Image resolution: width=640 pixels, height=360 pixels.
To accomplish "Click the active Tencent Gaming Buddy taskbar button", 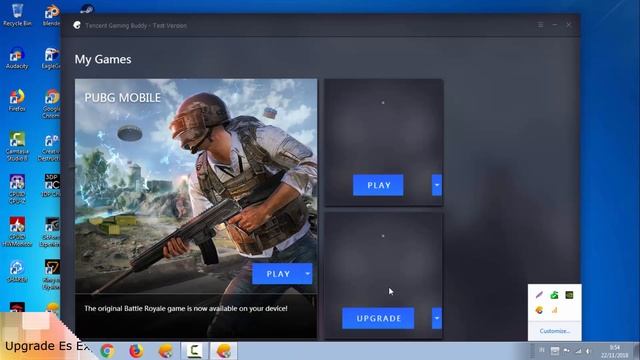I will click(x=224, y=351).
